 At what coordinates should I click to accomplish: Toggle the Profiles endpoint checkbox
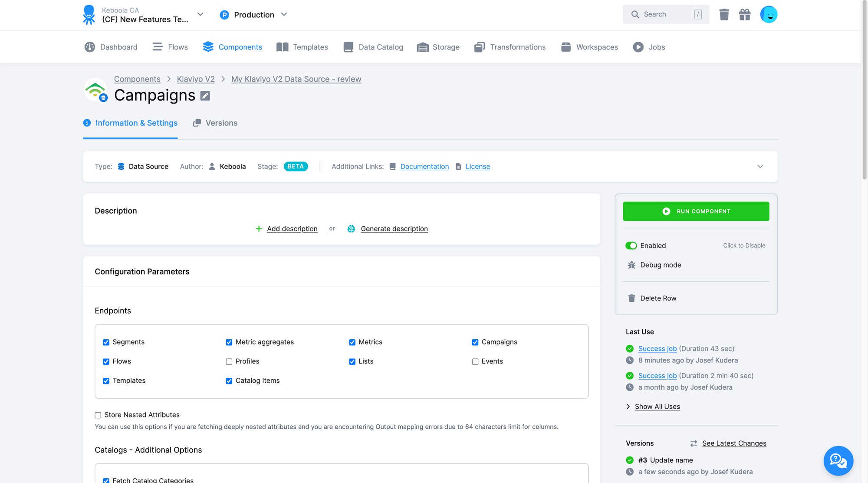[228, 361]
